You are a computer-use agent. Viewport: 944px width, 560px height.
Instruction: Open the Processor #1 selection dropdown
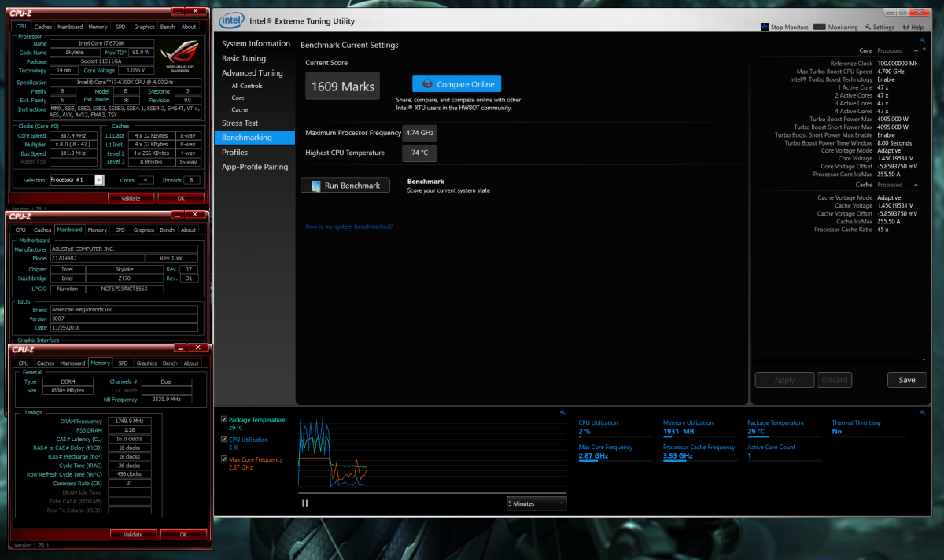coord(76,180)
